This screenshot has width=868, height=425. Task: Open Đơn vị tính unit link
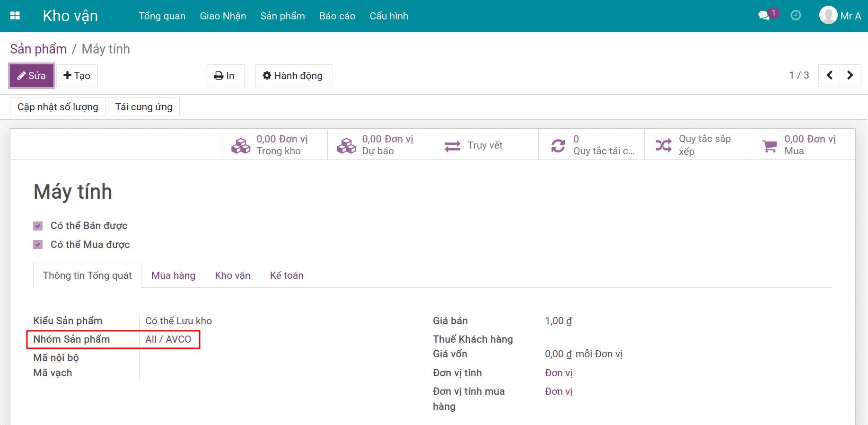[559, 373]
